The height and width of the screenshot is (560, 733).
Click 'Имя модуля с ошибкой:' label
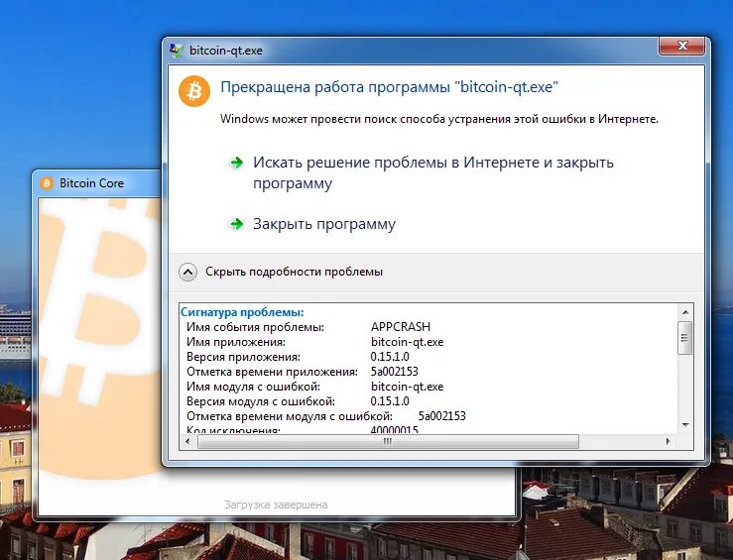click(x=253, y=387)
